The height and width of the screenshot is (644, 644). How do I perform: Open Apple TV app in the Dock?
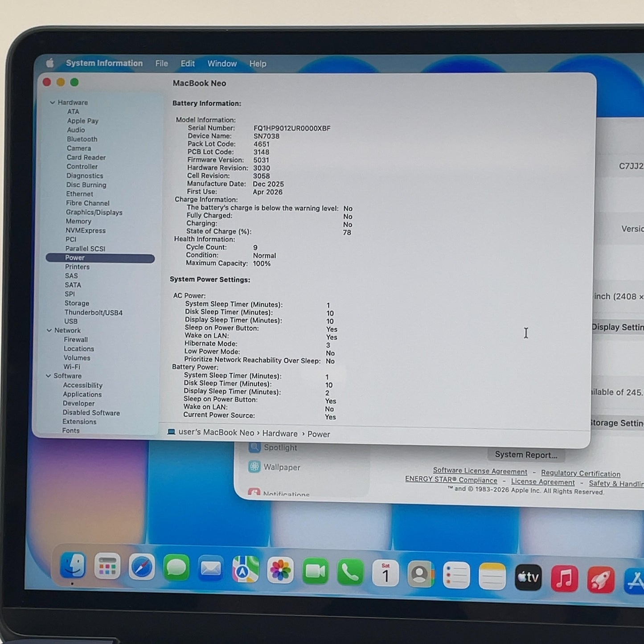coord(528,578)
